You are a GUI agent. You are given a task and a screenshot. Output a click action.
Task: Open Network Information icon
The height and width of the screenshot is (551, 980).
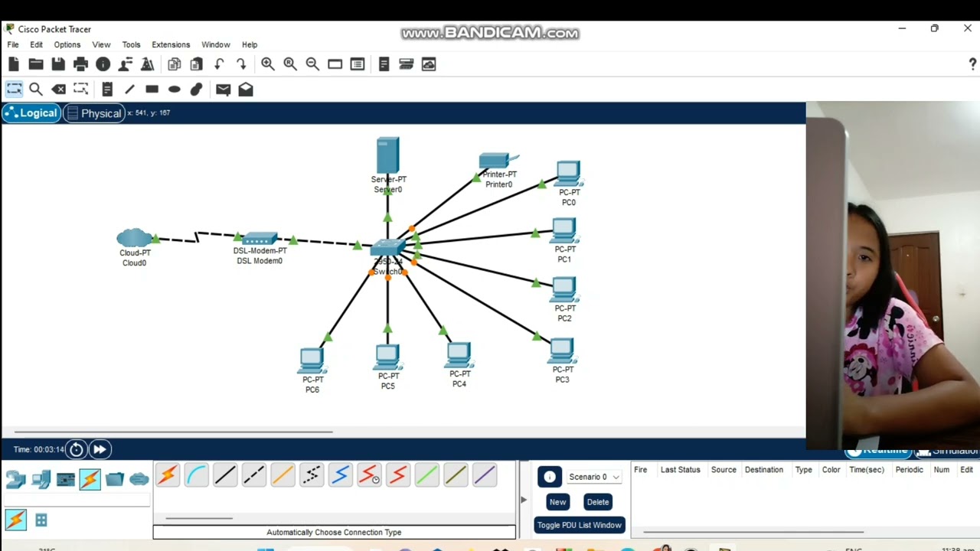tap(103, 64)
